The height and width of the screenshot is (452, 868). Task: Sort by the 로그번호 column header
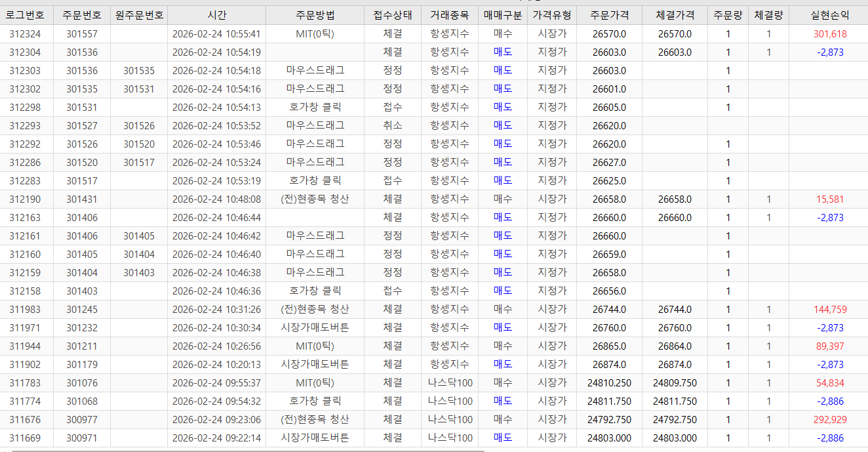(26, 15)
